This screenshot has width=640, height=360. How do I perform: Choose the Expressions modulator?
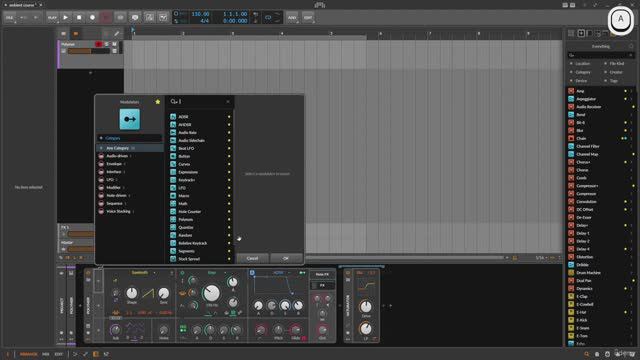(200, 172)
